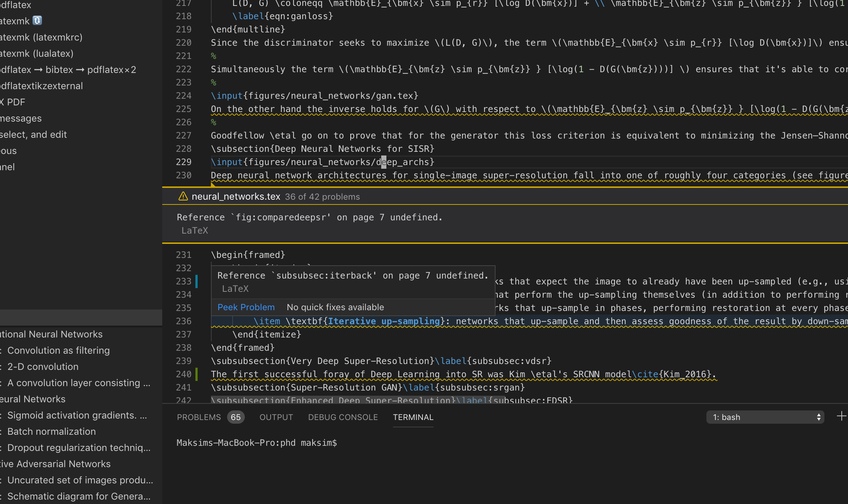
Task: Click line number 229 in the gutter
Action: point(184,162)
